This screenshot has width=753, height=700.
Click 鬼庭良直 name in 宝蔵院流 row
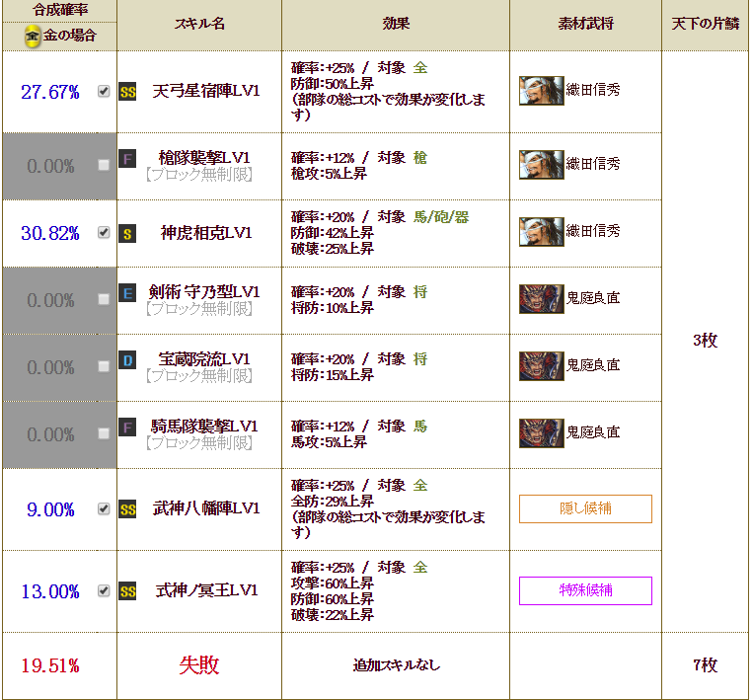(x=593, y=365)
